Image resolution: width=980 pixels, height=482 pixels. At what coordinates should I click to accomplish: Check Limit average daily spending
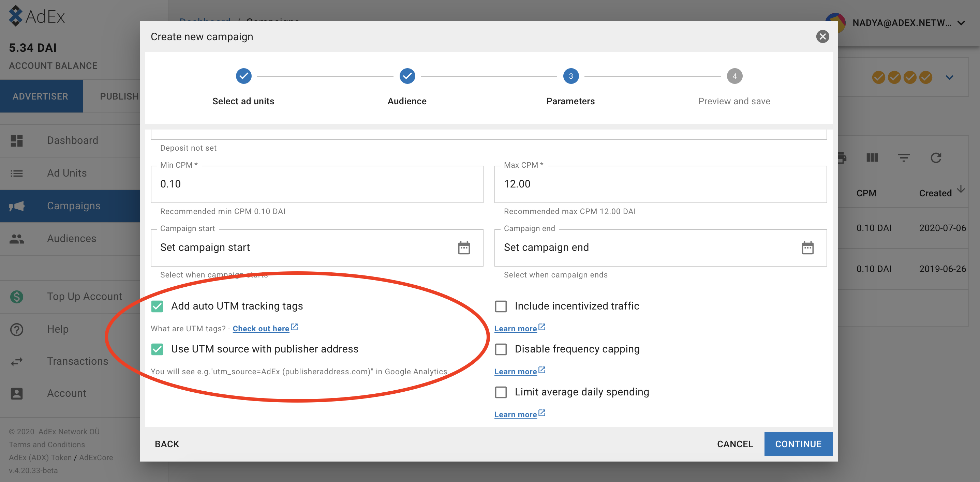pos(501,392)
